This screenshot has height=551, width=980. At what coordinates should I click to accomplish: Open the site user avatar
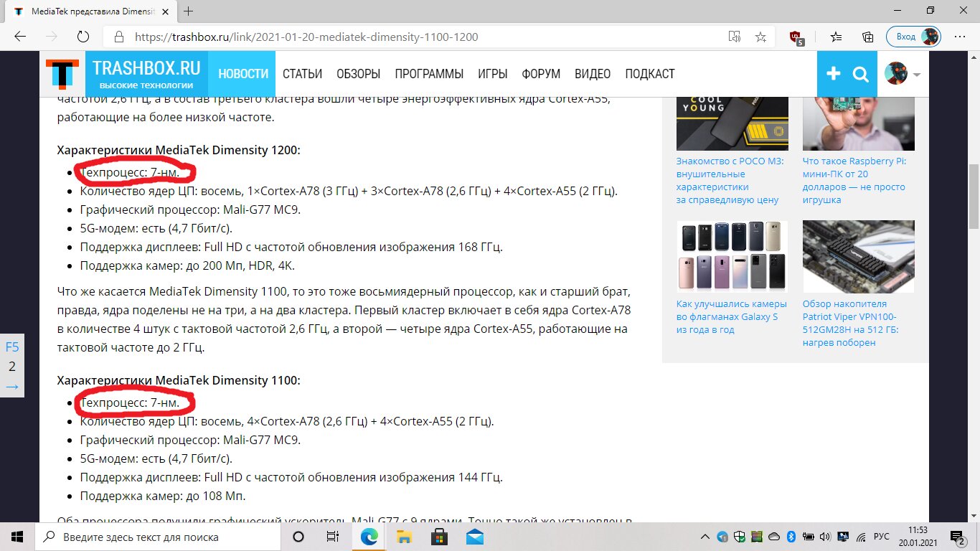tap(896, 73)
